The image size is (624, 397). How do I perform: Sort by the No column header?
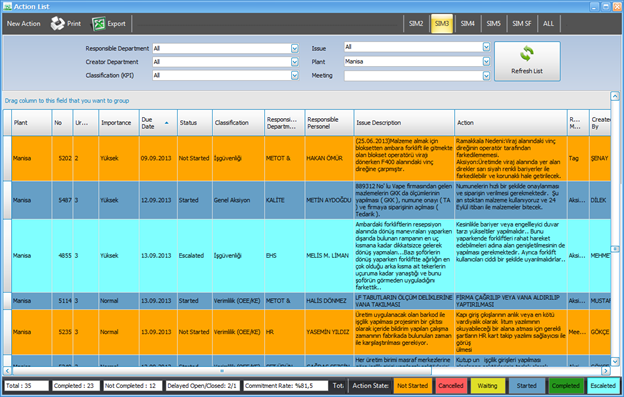point(62,123)
